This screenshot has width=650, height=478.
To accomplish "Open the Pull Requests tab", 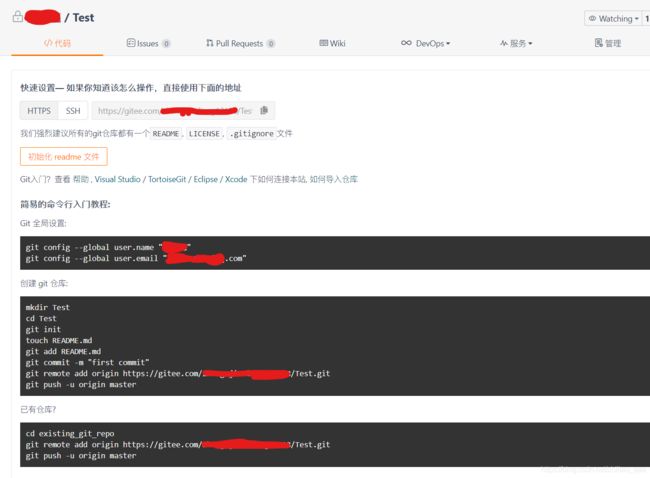I will pos(240,43).
